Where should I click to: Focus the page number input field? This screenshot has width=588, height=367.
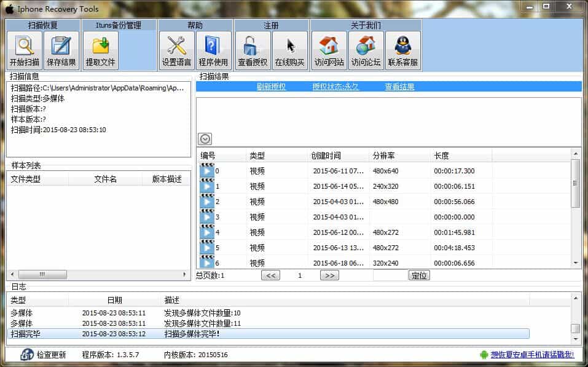coord(390,275)
